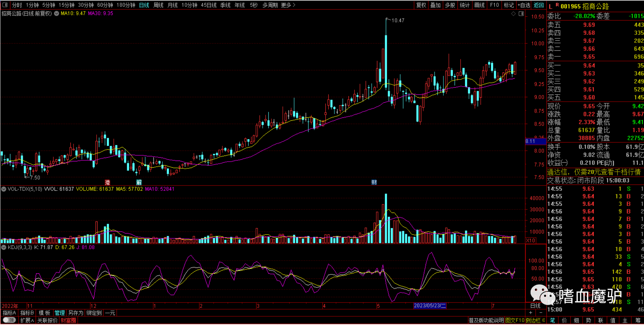The width and height of the screenshot is (644, 325).
Task: Click the 返回 back button
Action: pos(539,5)
